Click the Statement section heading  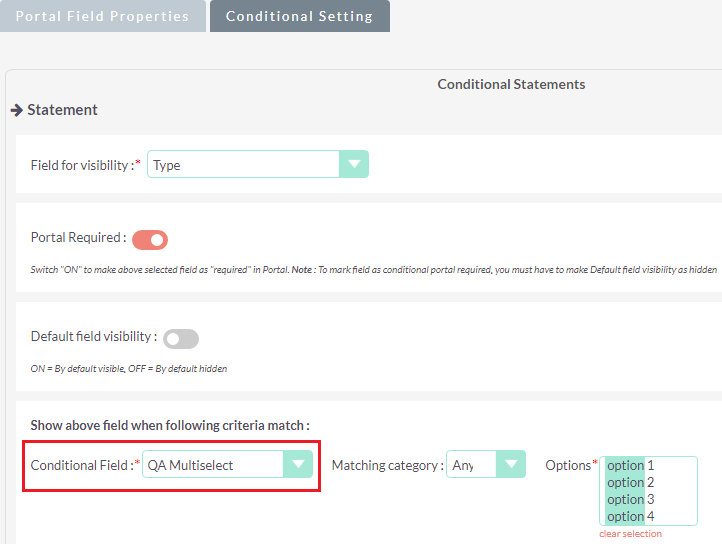point(62,110)
